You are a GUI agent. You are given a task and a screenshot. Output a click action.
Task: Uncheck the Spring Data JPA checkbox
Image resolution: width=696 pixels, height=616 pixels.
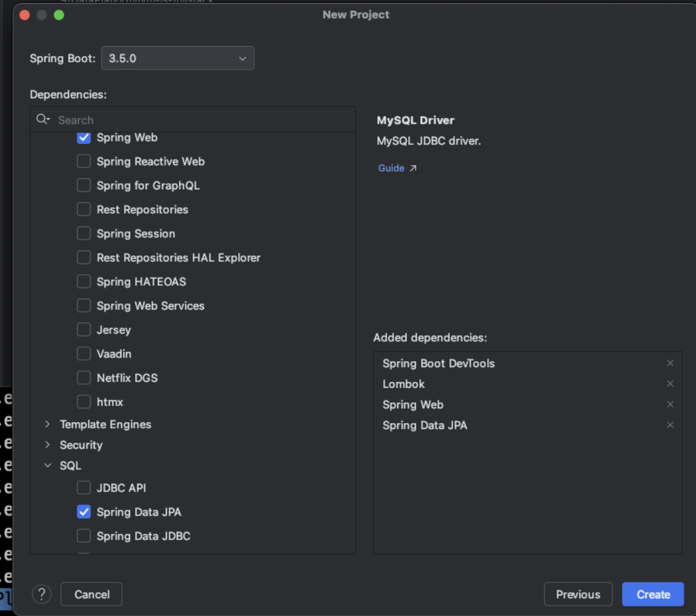[84, 512]
